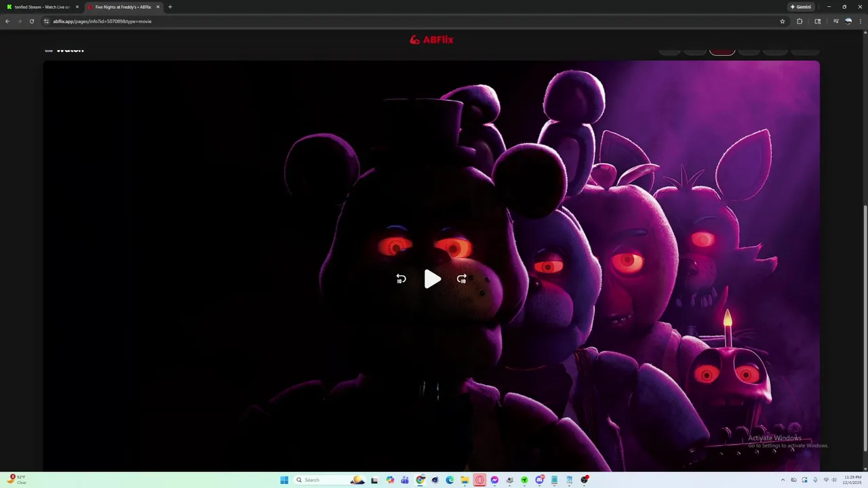868x488 pixels.
Task: Open the OneDrive cloud tray icon
Action: (793, 480)
